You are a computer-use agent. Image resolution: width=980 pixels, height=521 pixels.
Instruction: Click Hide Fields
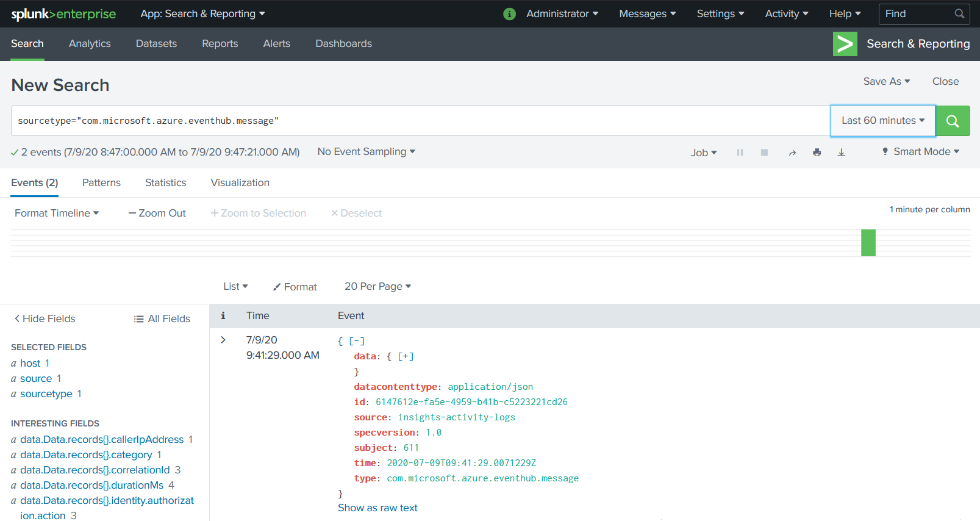coord(45,318)
